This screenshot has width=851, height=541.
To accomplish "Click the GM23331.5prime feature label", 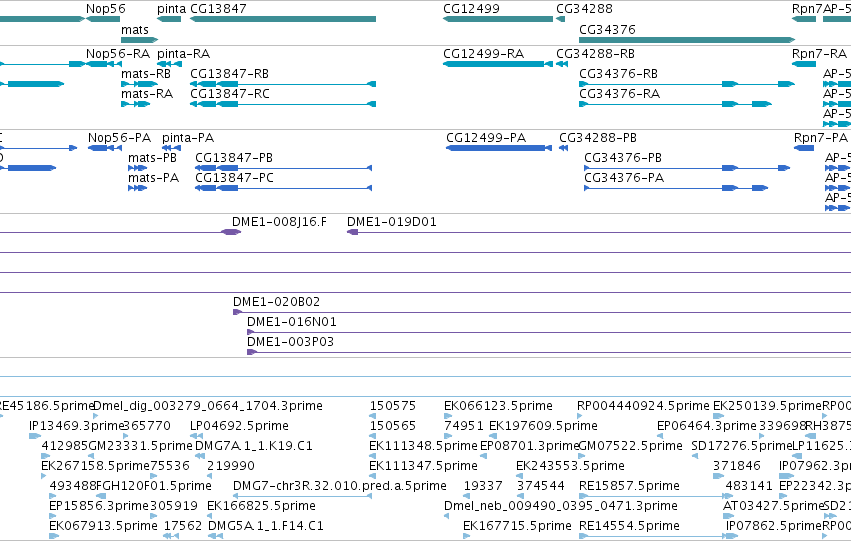I will (x=139, y=446).
